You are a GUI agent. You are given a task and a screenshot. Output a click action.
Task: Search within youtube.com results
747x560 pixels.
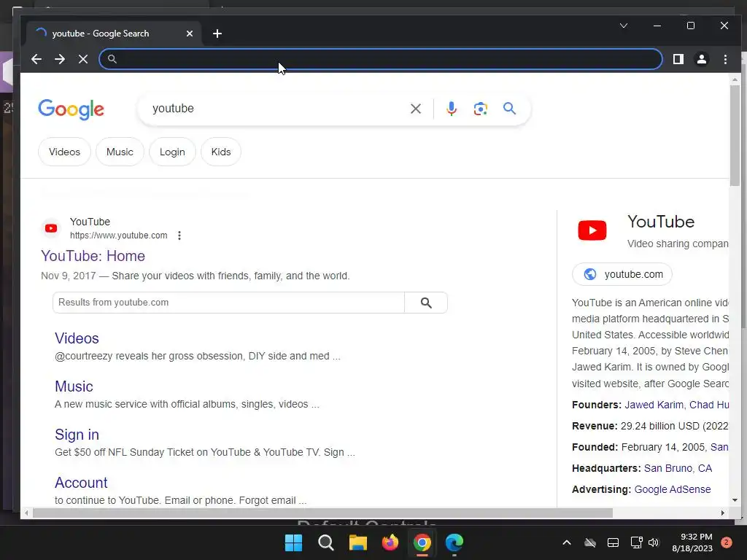tap(426, 303)
